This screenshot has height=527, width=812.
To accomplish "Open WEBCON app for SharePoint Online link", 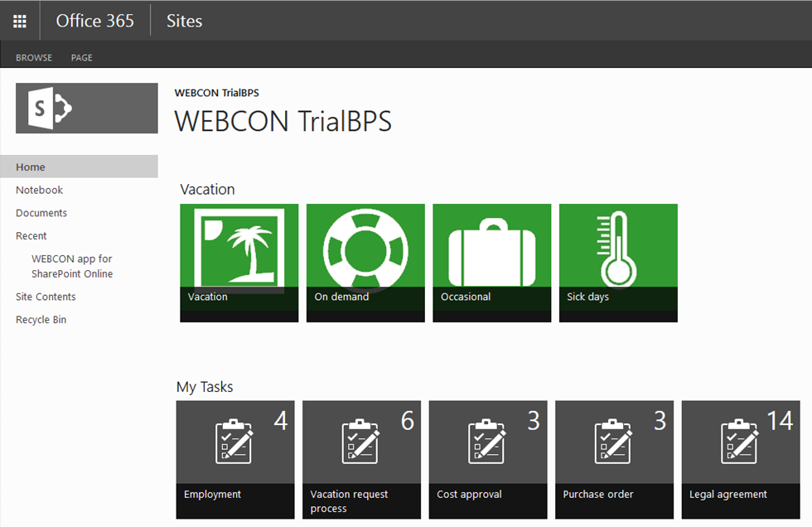I will [x=72, y=266].
